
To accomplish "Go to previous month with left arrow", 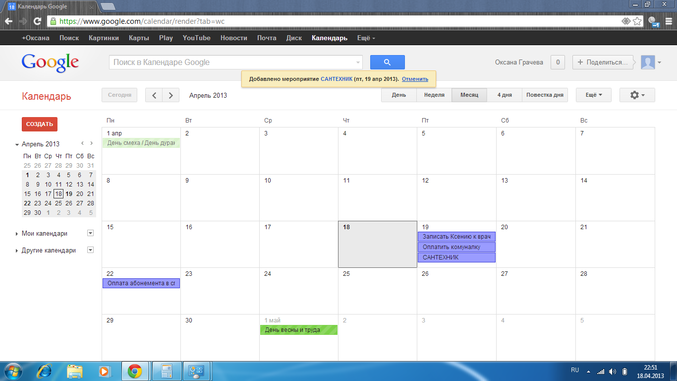I will click(154, 95).
